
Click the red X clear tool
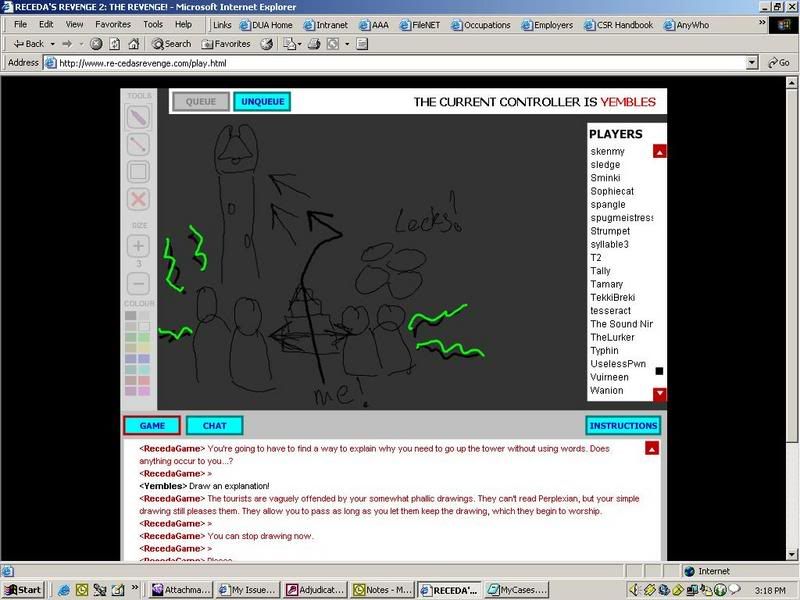tap(138, 198)
